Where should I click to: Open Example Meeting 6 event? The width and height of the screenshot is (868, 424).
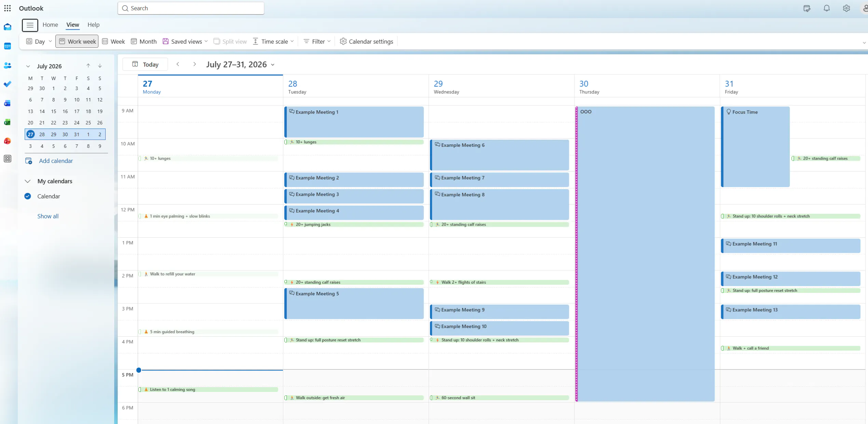500,155
